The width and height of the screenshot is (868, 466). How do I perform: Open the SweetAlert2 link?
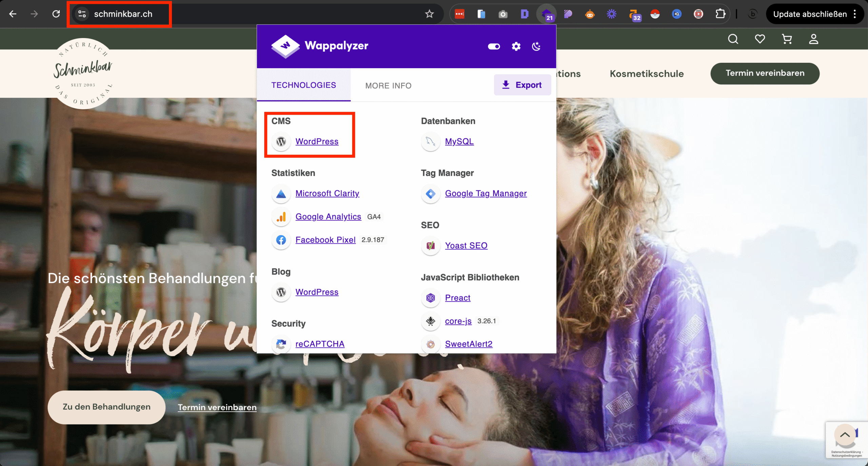pos(469,344)
